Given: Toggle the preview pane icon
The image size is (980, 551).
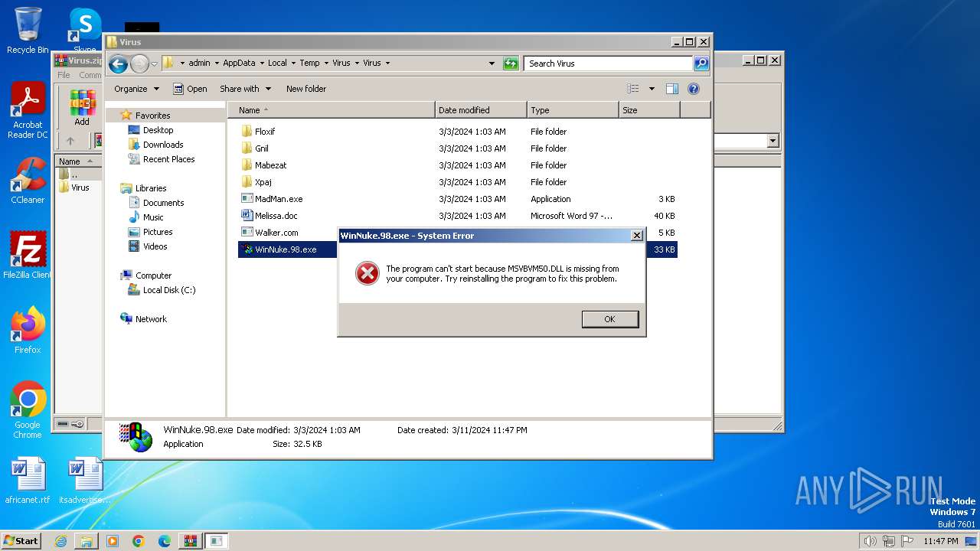Looking at the screenshot, I should point(672,89).
